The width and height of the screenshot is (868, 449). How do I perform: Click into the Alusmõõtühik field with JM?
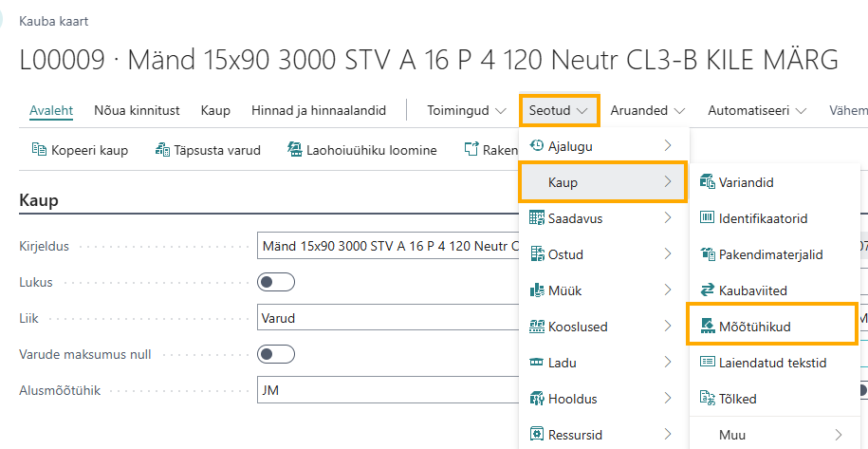coord(387,390)
